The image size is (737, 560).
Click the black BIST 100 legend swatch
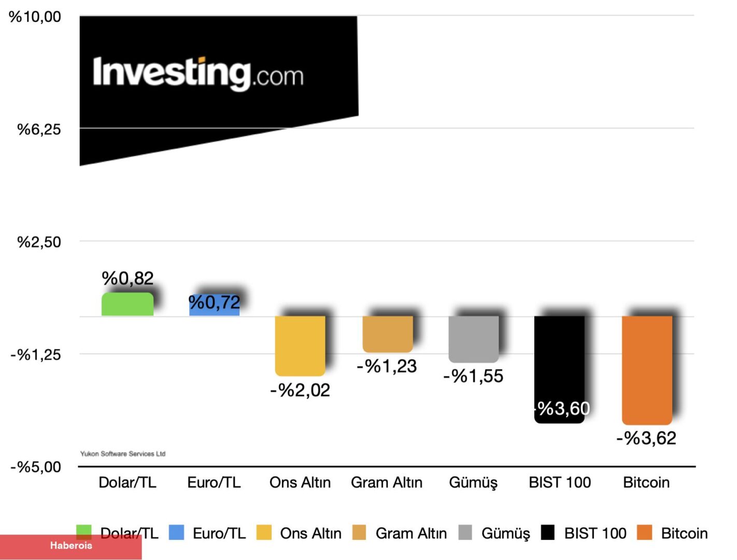(x=548, y=533)
